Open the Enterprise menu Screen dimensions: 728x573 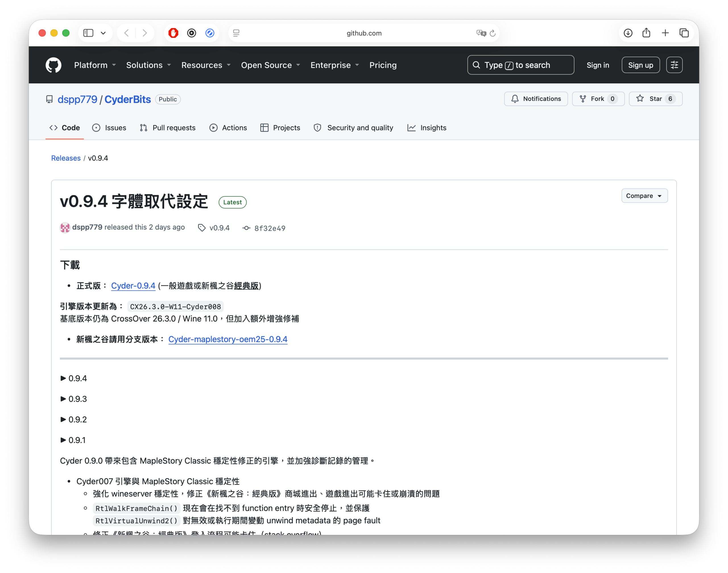point(335,65)
